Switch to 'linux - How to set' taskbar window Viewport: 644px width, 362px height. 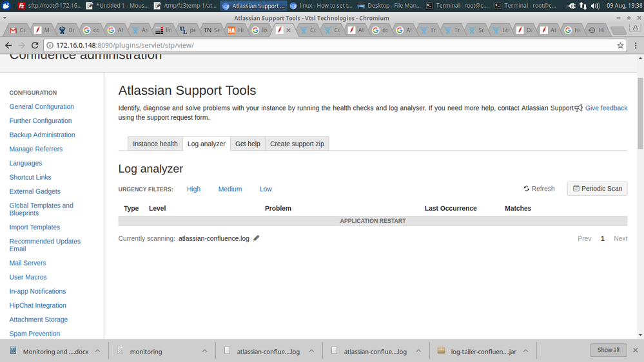pyautogui.click(x=322, y=6)
